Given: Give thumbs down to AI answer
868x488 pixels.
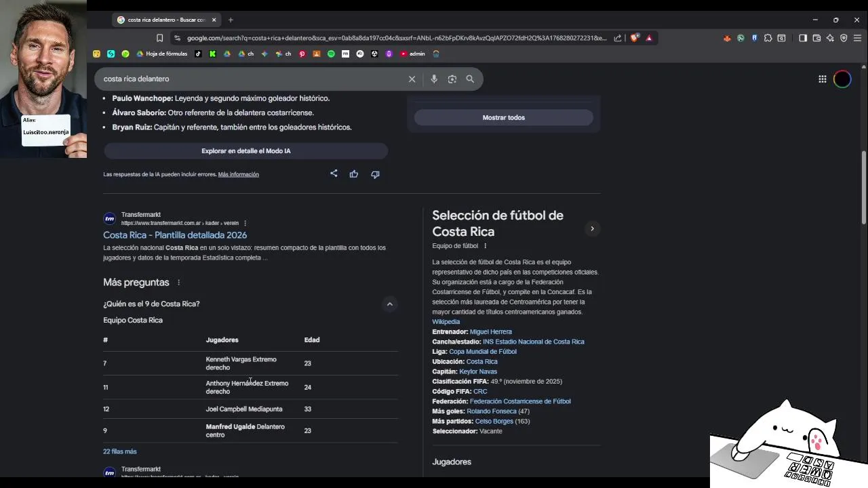Looking at the screenshot, I should pyautogui.click(x=375, y=174).
